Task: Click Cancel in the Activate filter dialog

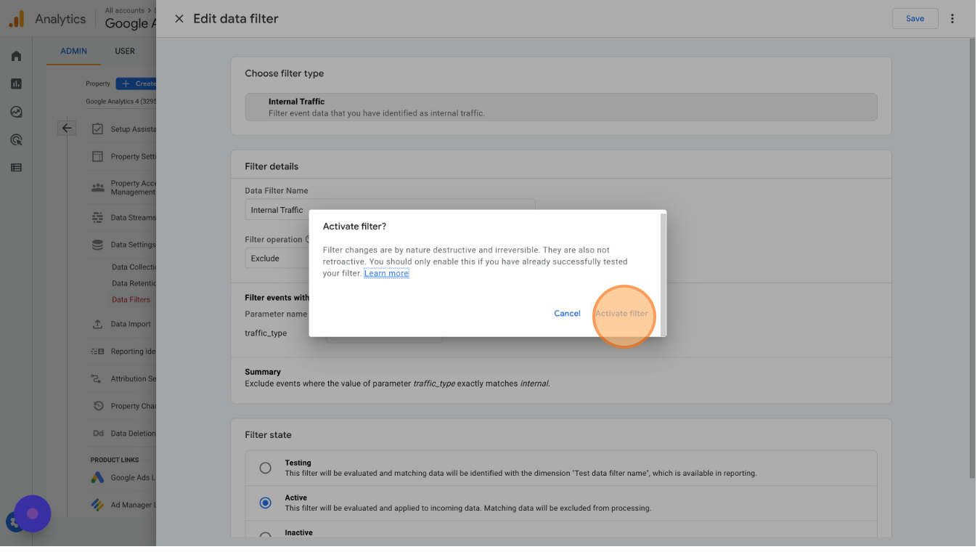Action: point(567,314)
